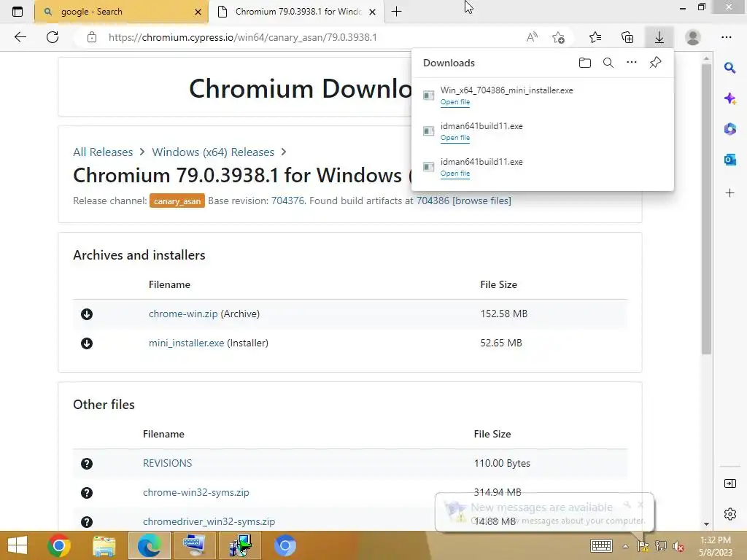Open Edge Settings and more menu
The height and width of the screenshot is (560, 747).
pyautogui.click(x=727, y=37)
